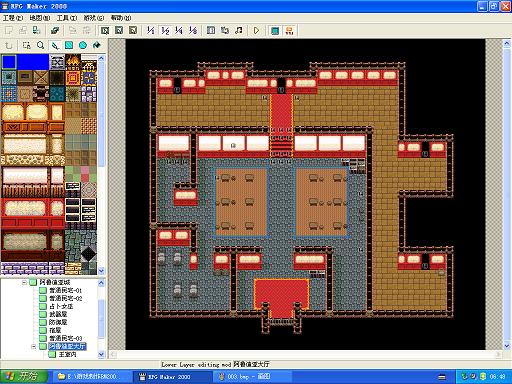Open the Resource Manager icon
The width and height of the screenshot is (512, 384).
225,31
